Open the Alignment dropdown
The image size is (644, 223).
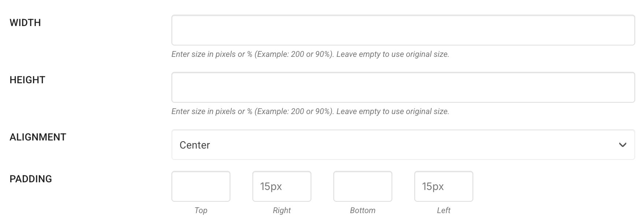coord(403,145)
